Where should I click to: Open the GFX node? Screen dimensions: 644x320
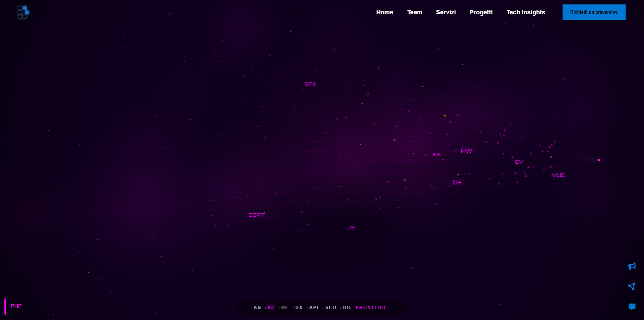(310, 84)
